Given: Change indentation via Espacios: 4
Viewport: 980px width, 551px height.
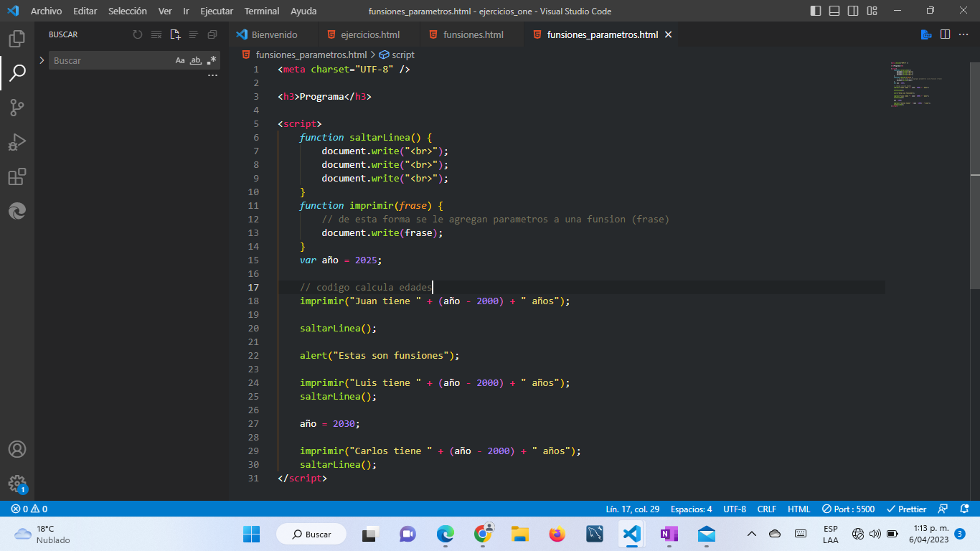Looking at the screenshot, I should [x=692, y=509].
